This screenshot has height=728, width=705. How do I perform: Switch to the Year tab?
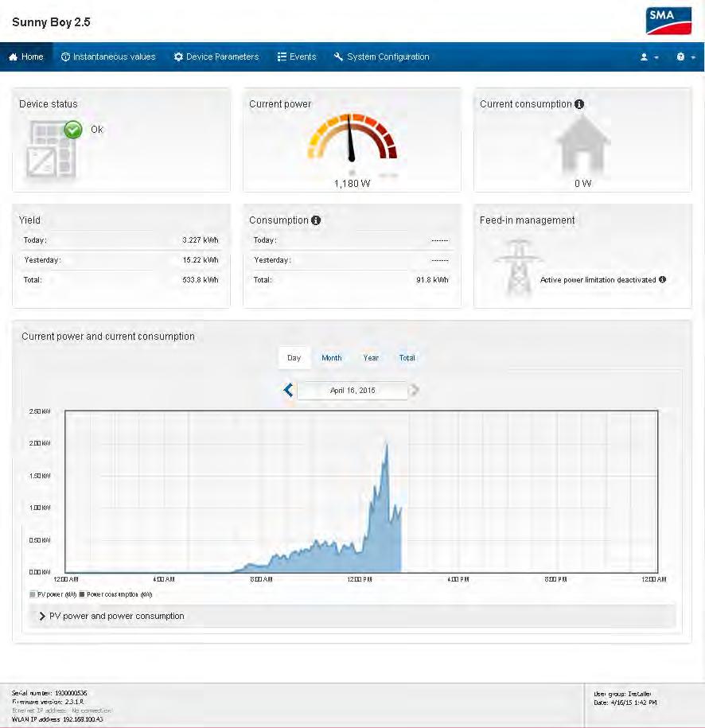371,358
